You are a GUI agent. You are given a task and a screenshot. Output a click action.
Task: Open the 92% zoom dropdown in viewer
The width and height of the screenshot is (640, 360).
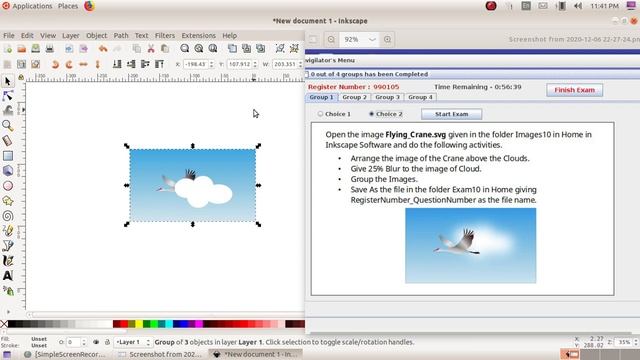coord(372,40)
